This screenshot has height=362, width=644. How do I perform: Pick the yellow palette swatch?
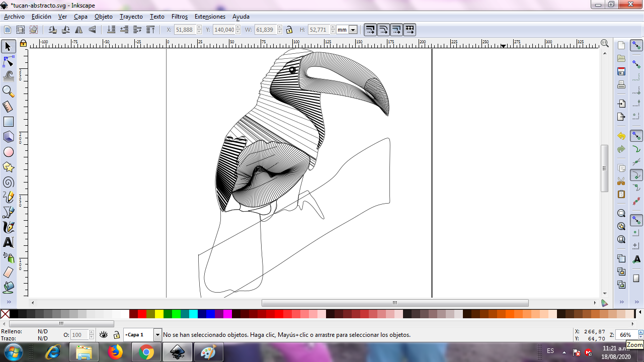(x=159, y=314)
